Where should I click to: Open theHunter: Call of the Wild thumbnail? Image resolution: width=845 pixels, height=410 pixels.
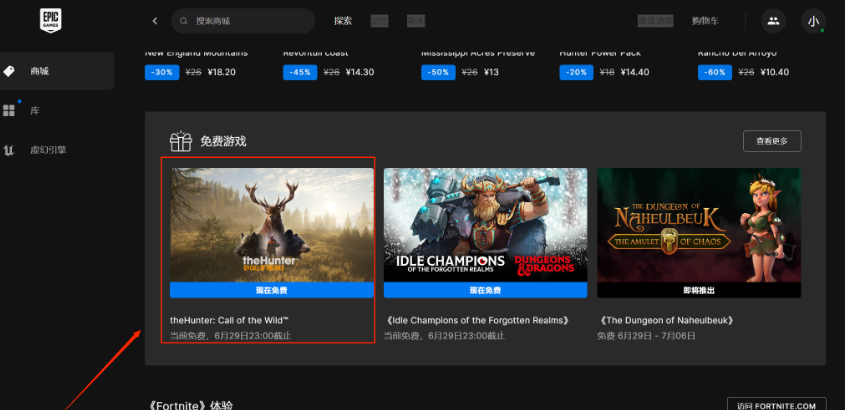point(272,225)
